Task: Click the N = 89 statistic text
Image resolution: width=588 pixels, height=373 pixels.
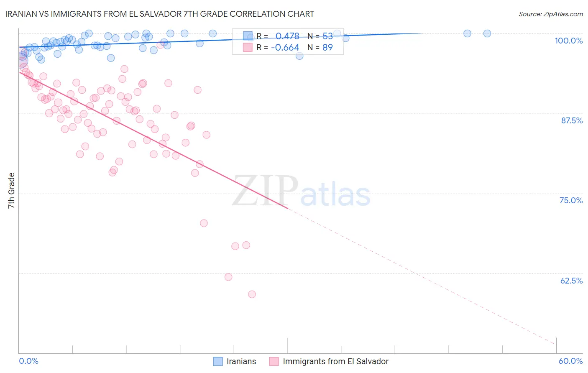Action: (x=320, y=47)
